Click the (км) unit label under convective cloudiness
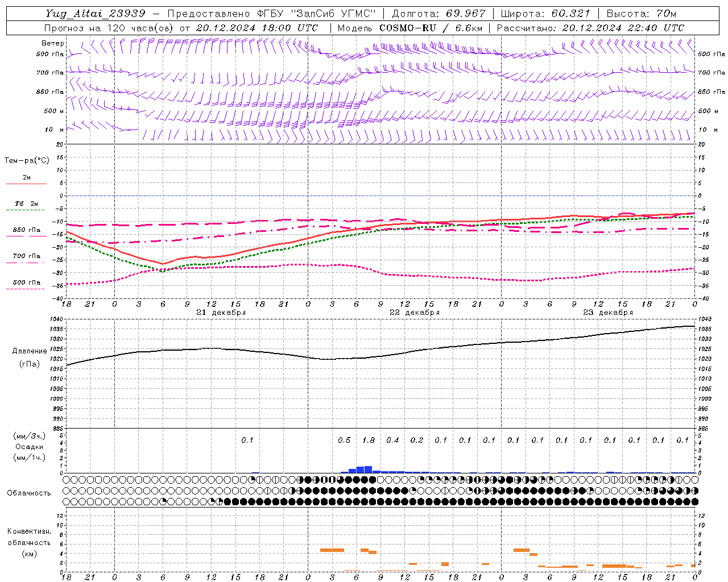Viewport: 728px width, 582px height. pos(29,554)
